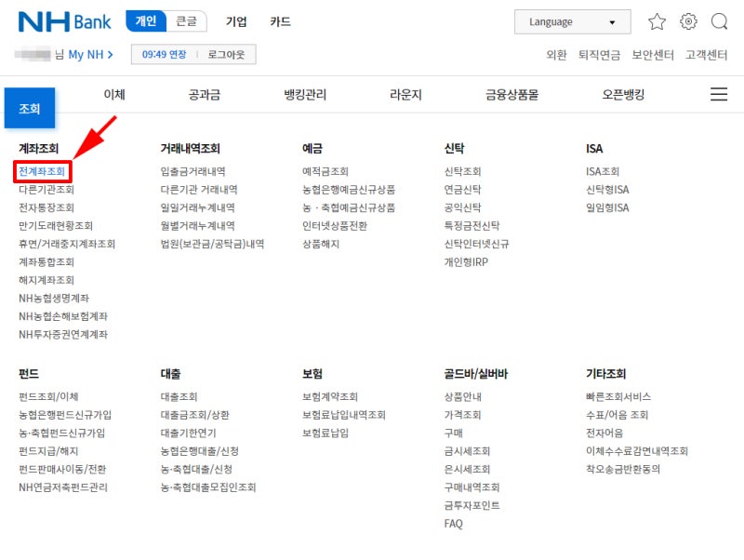
Task: Open 인터넷상품전환 link
Action: [335, 225]
